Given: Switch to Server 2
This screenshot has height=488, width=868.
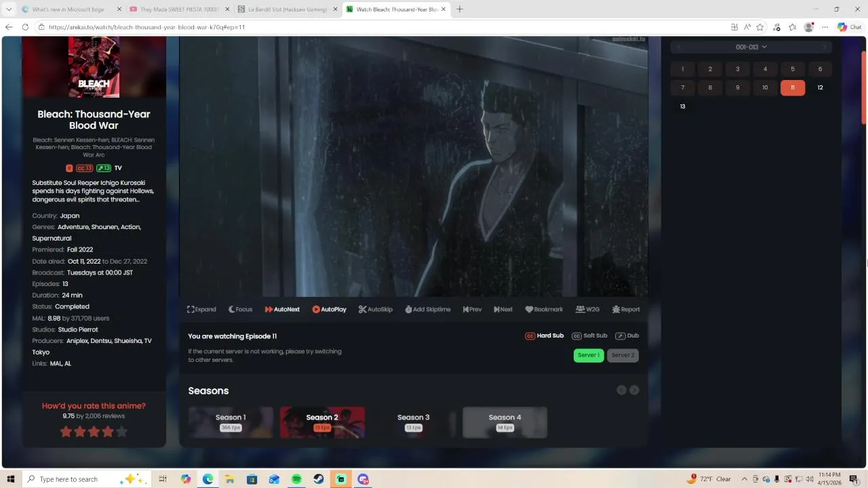Looking at the screenshot, I should click(623, 355).
